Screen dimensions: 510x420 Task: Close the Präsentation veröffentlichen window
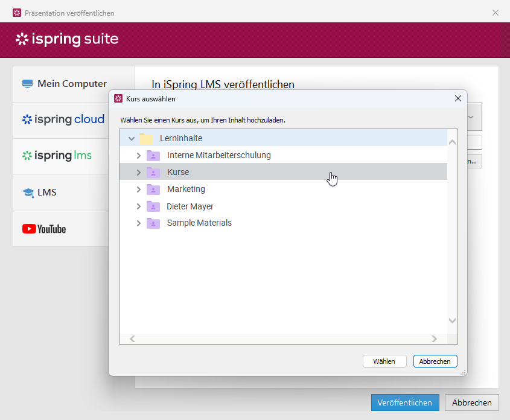click(496, 13)
